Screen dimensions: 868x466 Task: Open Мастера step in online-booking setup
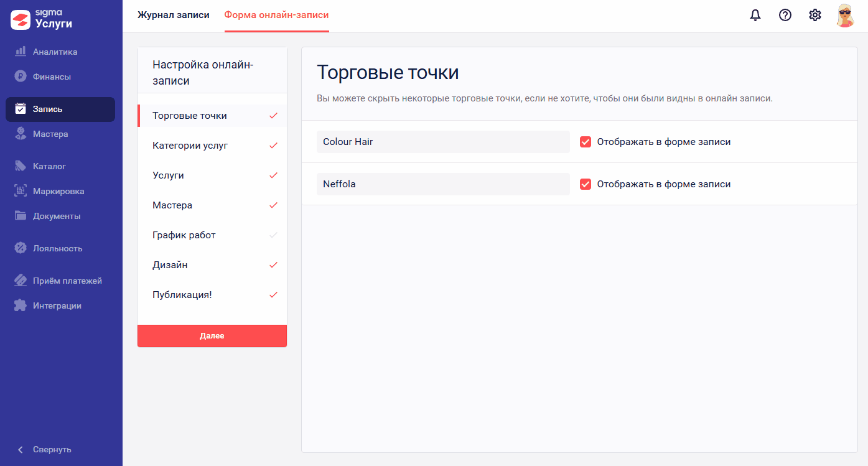pyautogui.click(x=212, y=205)
